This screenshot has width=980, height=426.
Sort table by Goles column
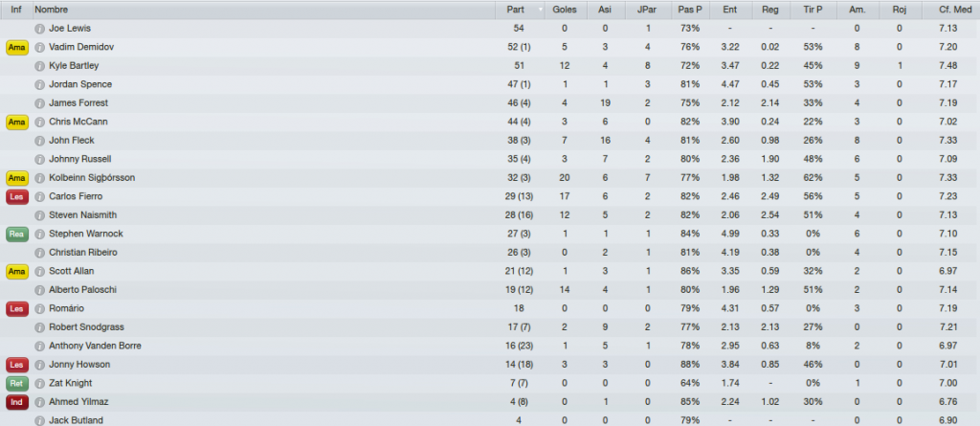(565, 10)
